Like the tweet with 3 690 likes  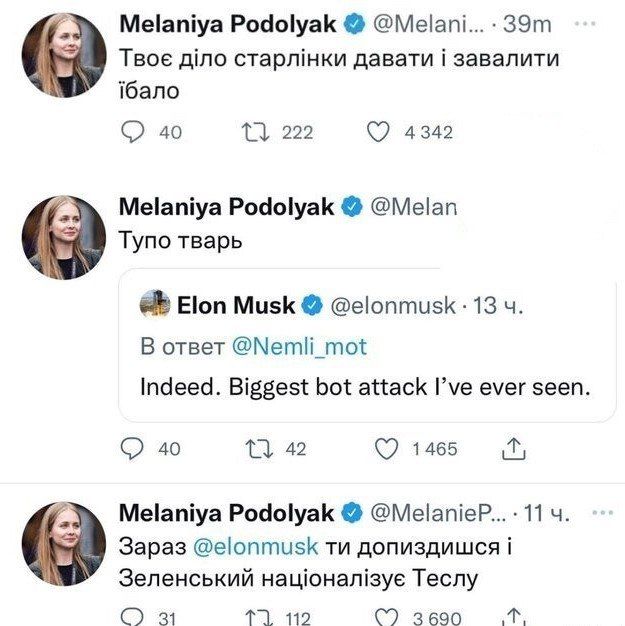tap(385, 617)
